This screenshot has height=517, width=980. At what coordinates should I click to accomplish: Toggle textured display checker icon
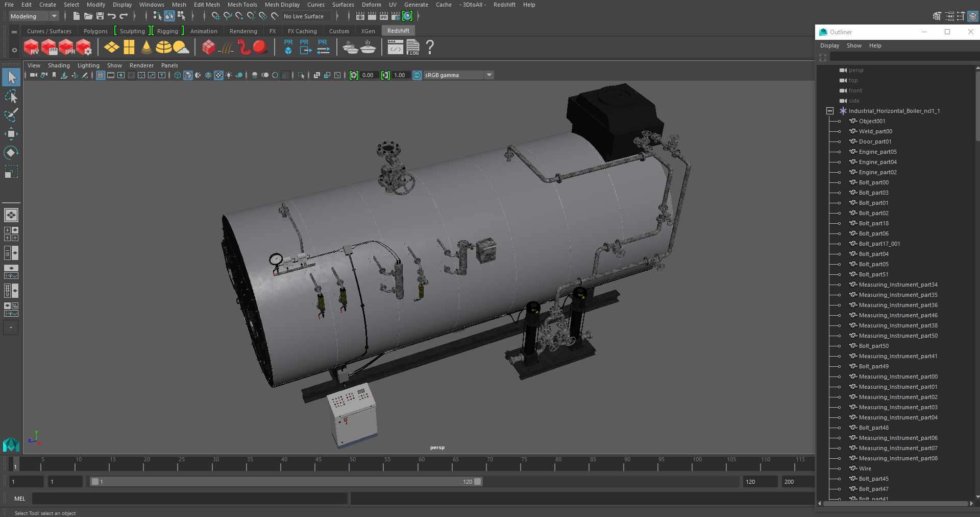[218, 75]
